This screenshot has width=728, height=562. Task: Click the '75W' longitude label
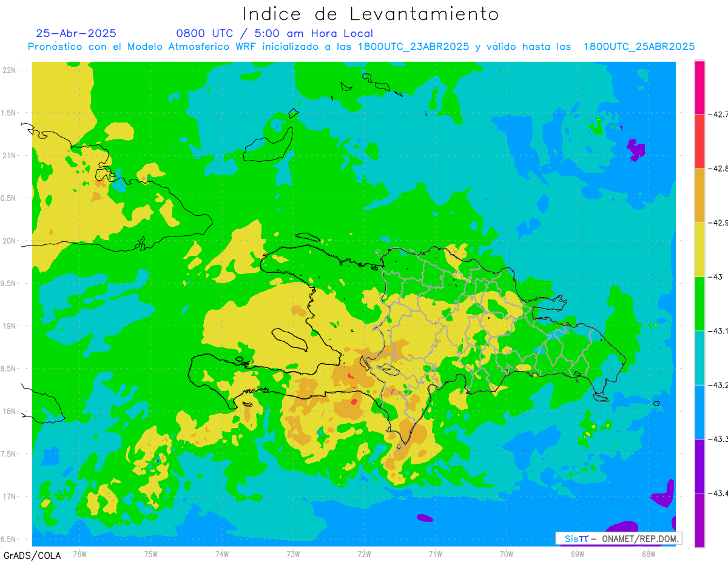(151, 554)
